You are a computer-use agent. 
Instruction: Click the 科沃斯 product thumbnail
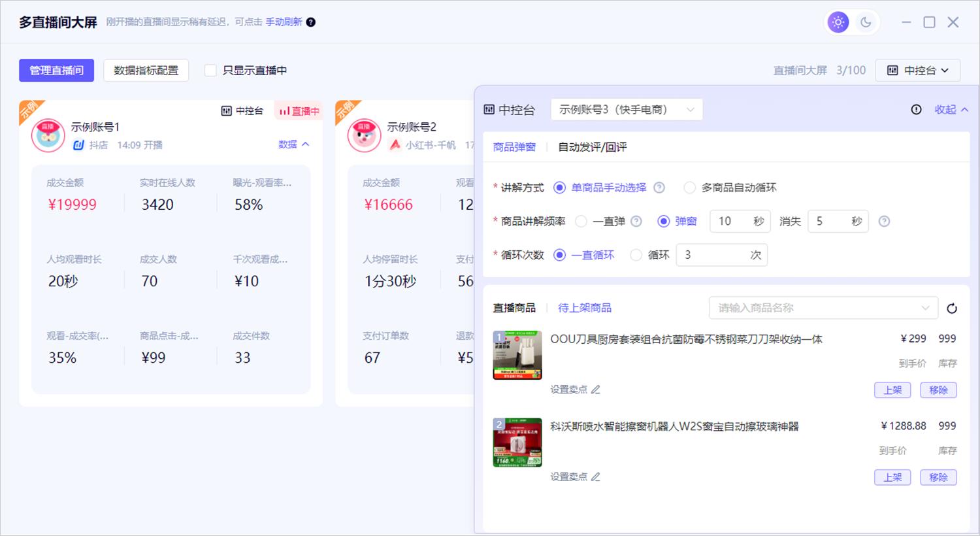pos(517,443)
